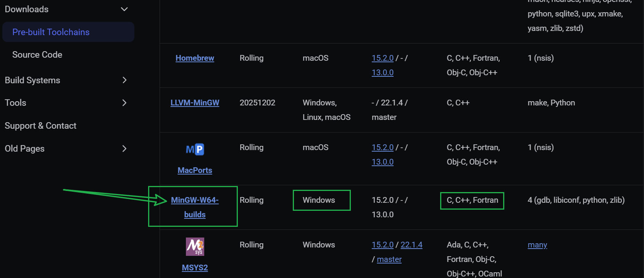Open MSYS2's master version link

[389, 259]
